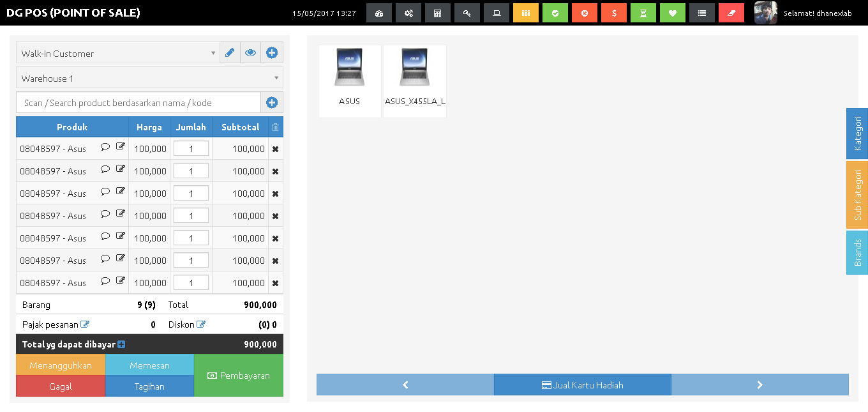The width and height of the screenshot is (868, 412).
Task: Open the Brands side tab
Action: point(857,252)
